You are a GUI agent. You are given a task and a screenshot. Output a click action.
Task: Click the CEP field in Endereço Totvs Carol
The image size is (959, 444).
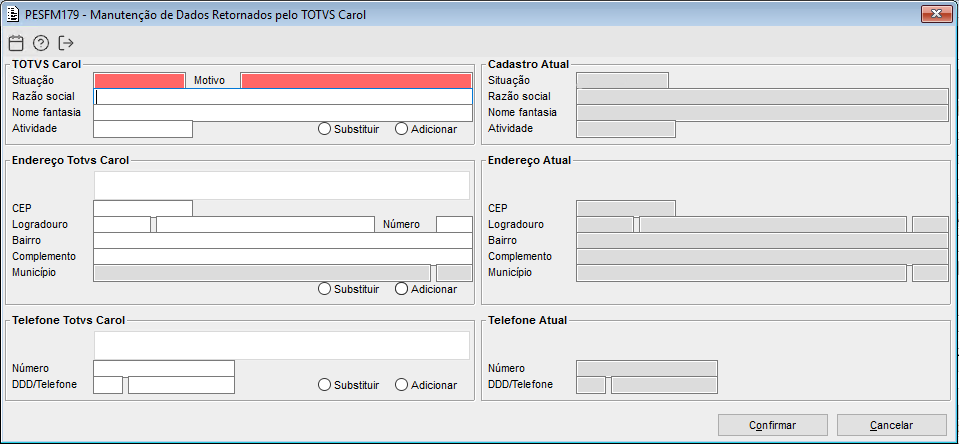click(x=143, y=209)
